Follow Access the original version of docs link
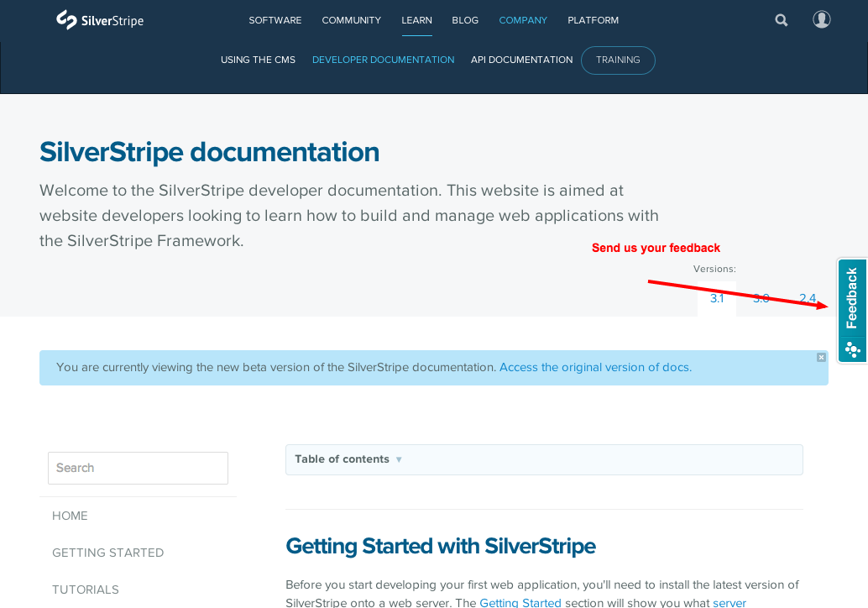The width and height of the screenshot is (868, 608). (x=596, y=367)
